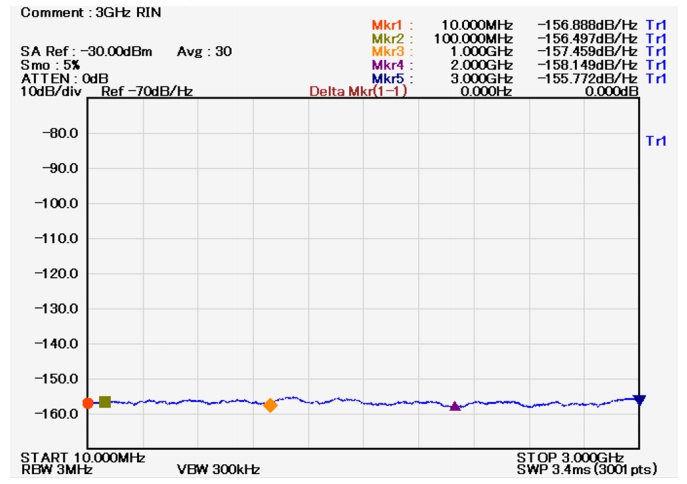Click the red circle Marker 1 on trace

(88, 402)
